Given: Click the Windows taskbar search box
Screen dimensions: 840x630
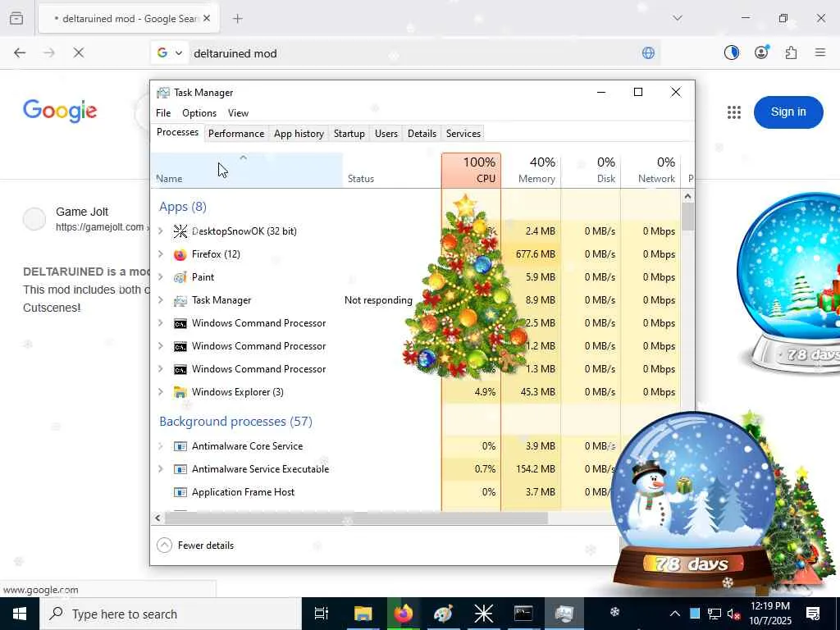Looking at the screenshot, I should [x=171, y=614].
